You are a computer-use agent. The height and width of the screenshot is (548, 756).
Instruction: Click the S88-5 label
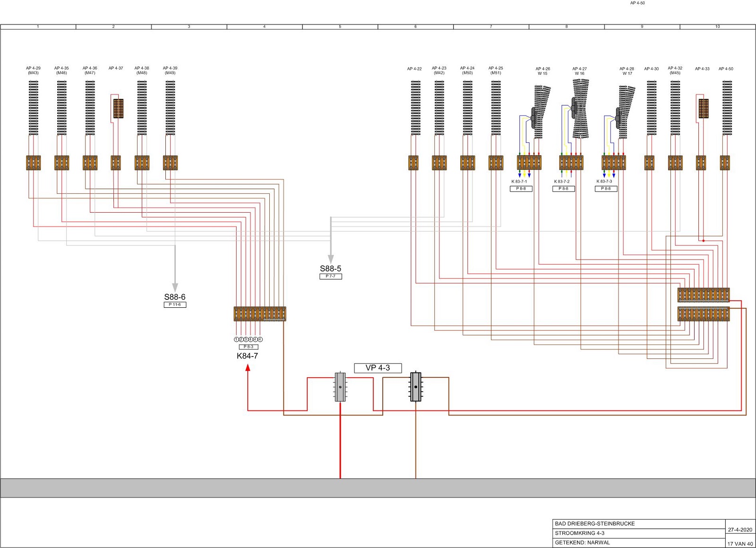coord(331,269)
